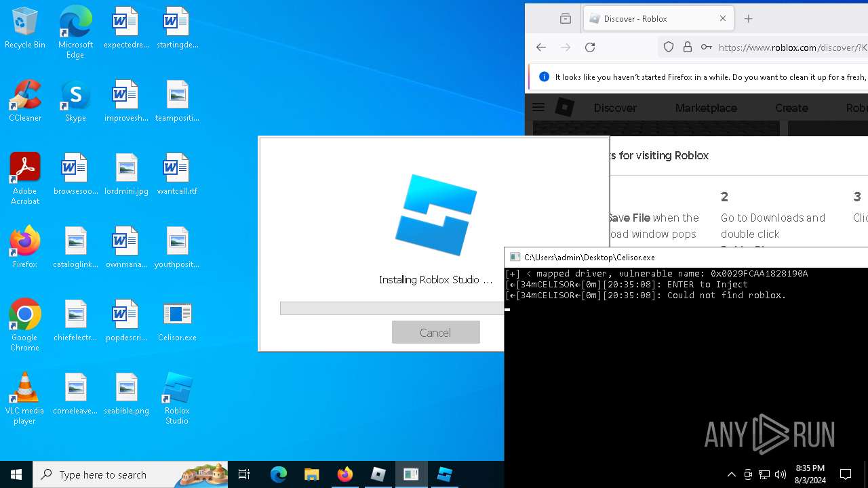Open the Skype desktop shortcut
868x488 pixels.
click(x=75, y=101)
